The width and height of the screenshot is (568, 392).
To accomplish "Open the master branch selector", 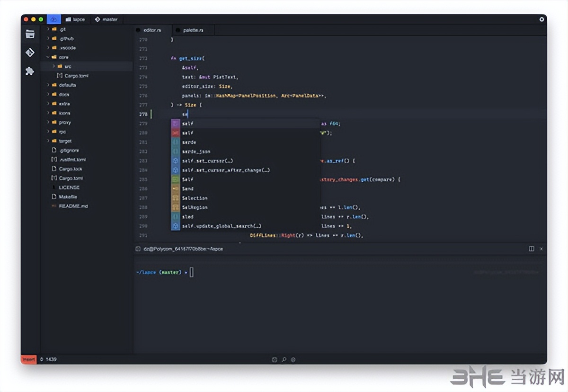I will coord(106,19).
